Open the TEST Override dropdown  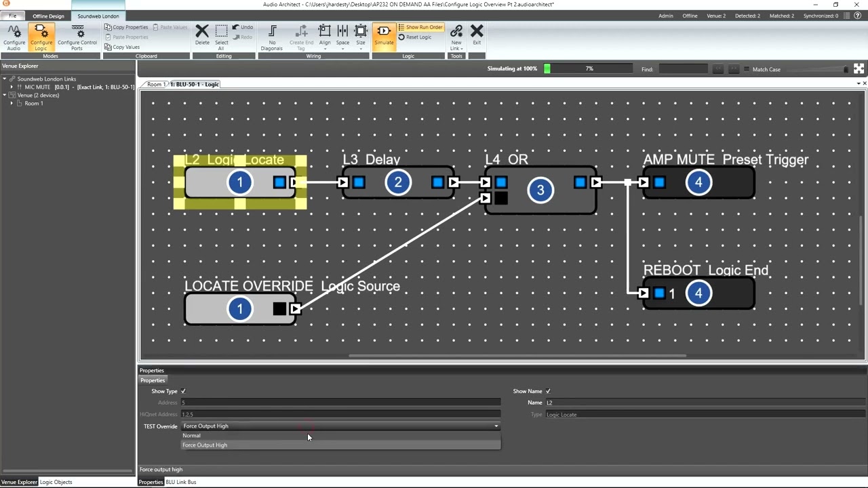coord(340,426)
